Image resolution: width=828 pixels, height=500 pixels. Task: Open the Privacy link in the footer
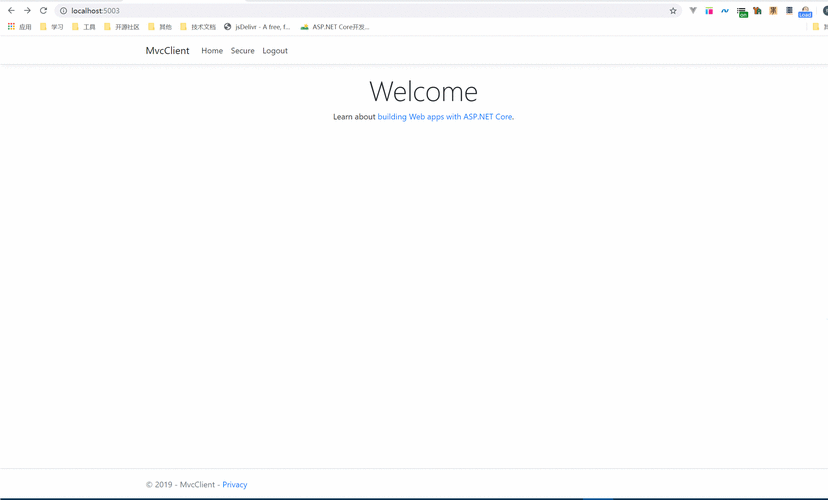pyautogui.click(x=234, y=485)
